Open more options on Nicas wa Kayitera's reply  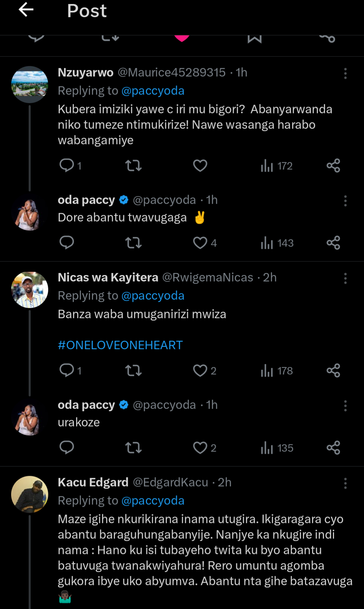point(345,278)
